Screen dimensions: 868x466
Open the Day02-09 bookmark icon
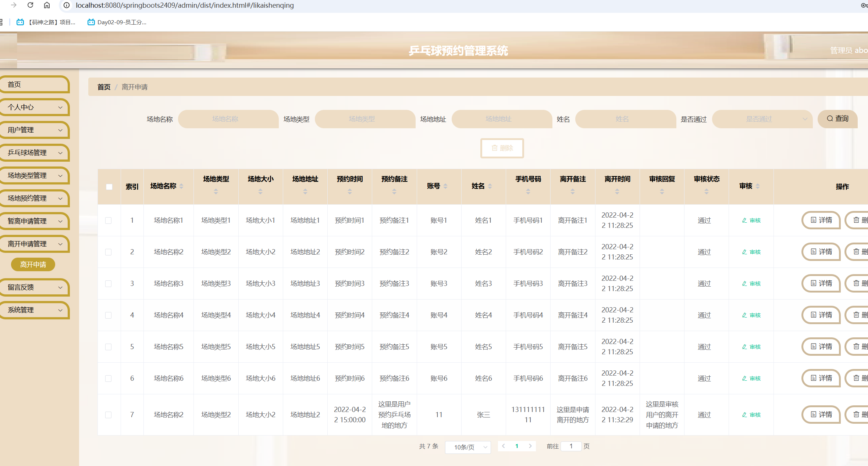click(91, 22)
